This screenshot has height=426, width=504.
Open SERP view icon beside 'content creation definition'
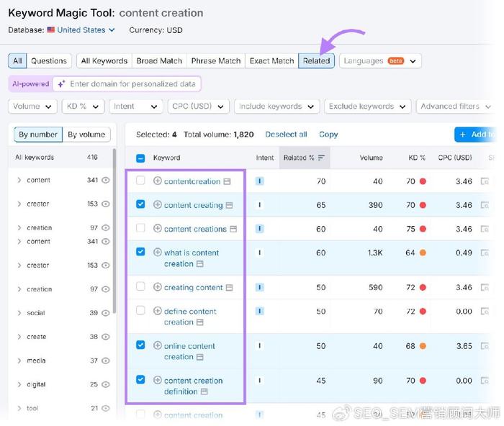tap(204, 391)
